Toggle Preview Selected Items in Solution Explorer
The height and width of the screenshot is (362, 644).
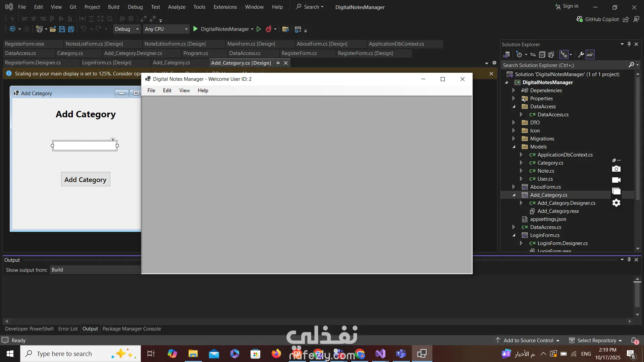[x=590, y=55]
